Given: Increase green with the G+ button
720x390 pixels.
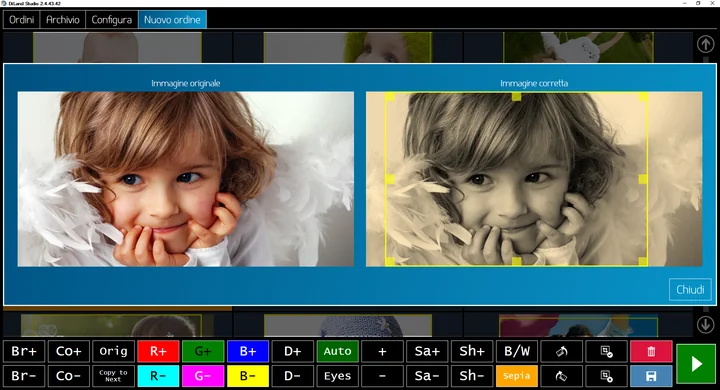Looking at the screenshot, I should [203, 351].
